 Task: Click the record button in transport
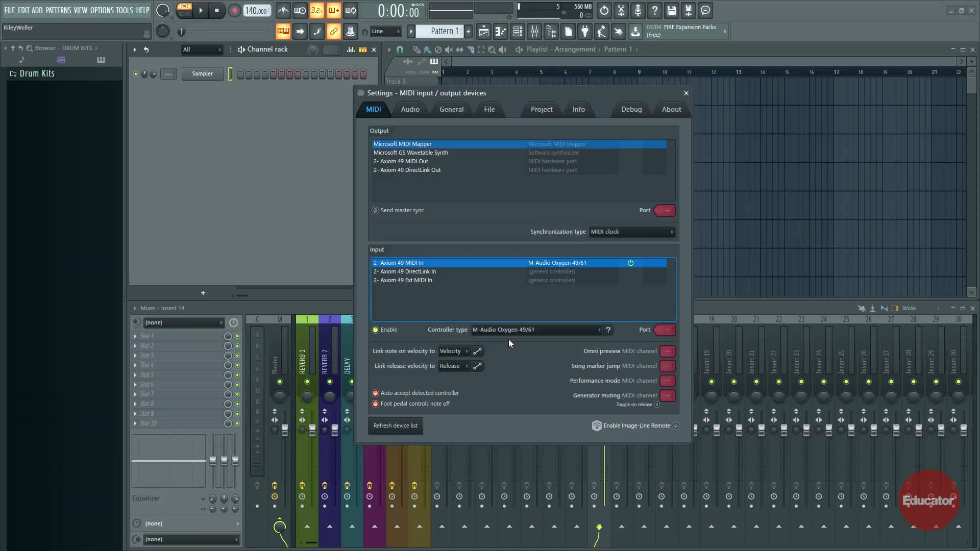click(234, 10)
